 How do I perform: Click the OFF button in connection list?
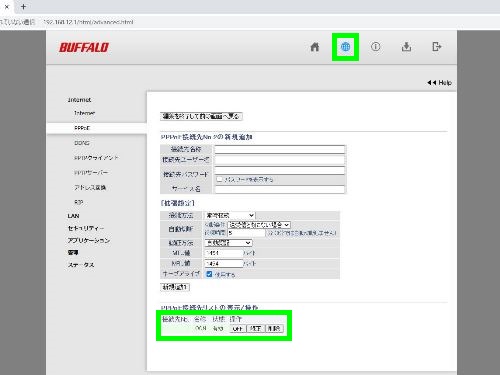click(x=238, y=329)
